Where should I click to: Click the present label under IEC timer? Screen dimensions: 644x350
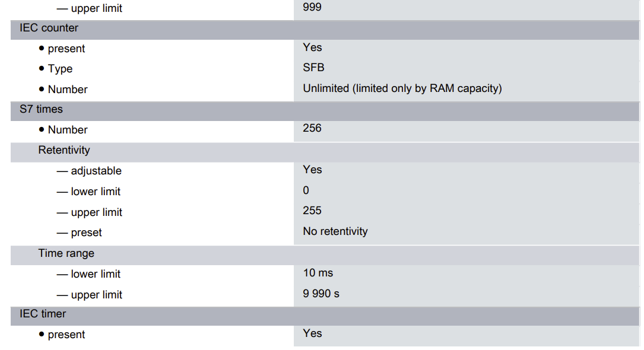[x=66, y=335]
